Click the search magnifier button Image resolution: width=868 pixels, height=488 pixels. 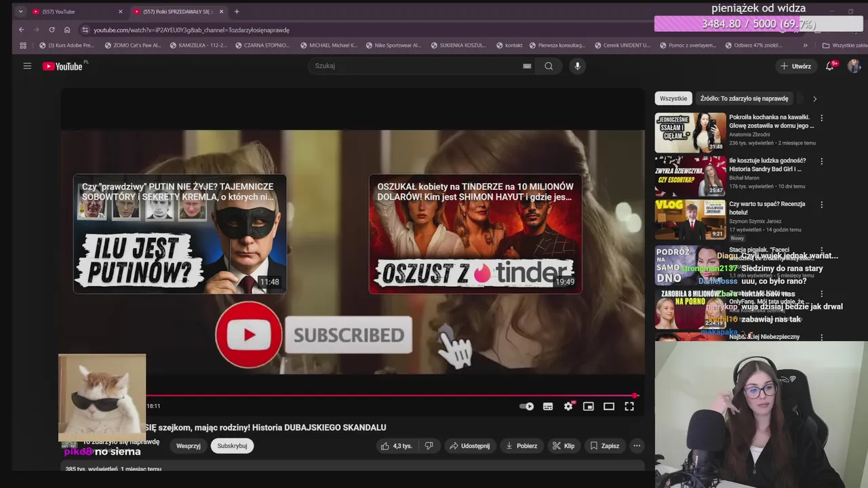[x=549, y=66]
